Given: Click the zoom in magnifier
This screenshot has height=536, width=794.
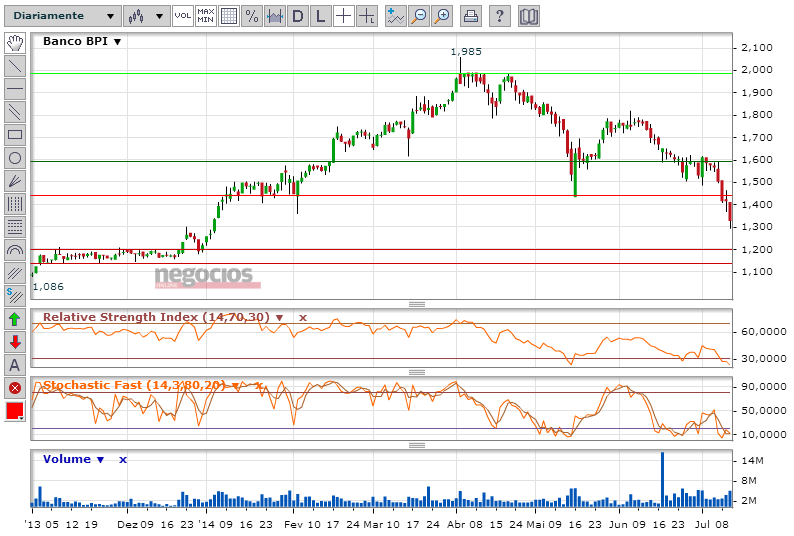Looking at the screenshot, I should click(442, 16).
